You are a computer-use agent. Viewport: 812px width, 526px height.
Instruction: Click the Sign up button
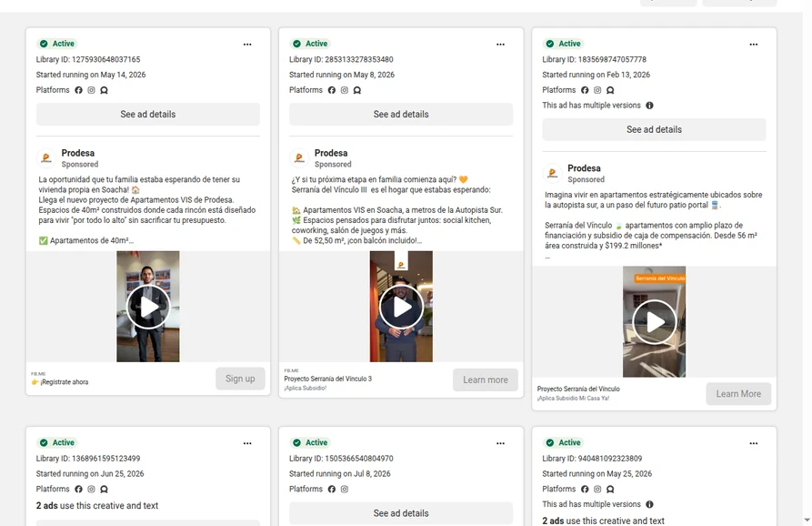click(240, 379)
